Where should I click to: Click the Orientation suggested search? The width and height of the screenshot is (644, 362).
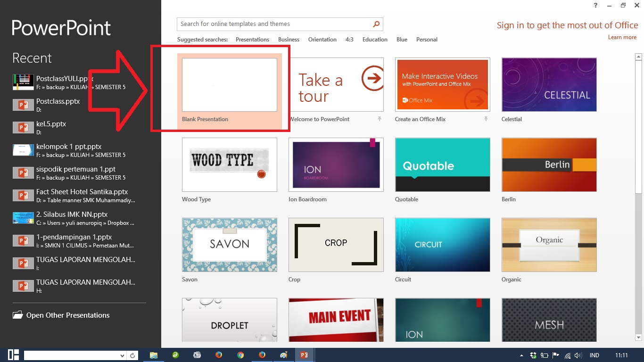pos(322,40)
